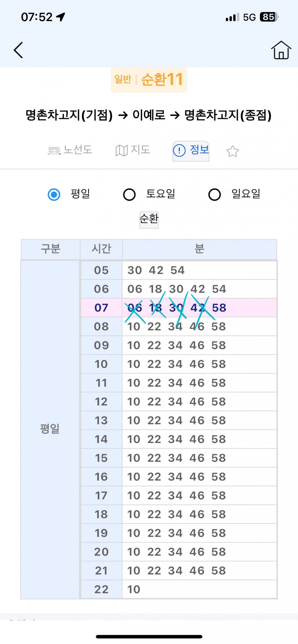Tap the bus icon beside 노선도
298x644 pixels.
(54, 151)
